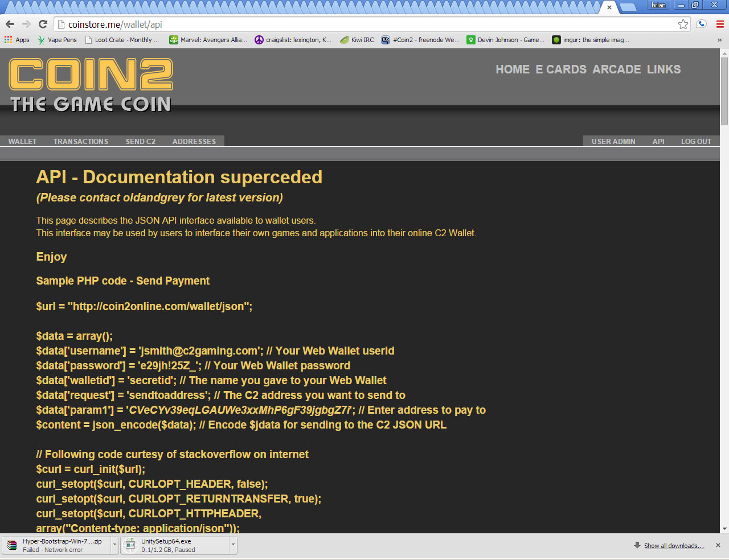Click the page's vertical scrollbar thumb
The height and width of the screenshot is (560, 729).
tap(724, 91)
